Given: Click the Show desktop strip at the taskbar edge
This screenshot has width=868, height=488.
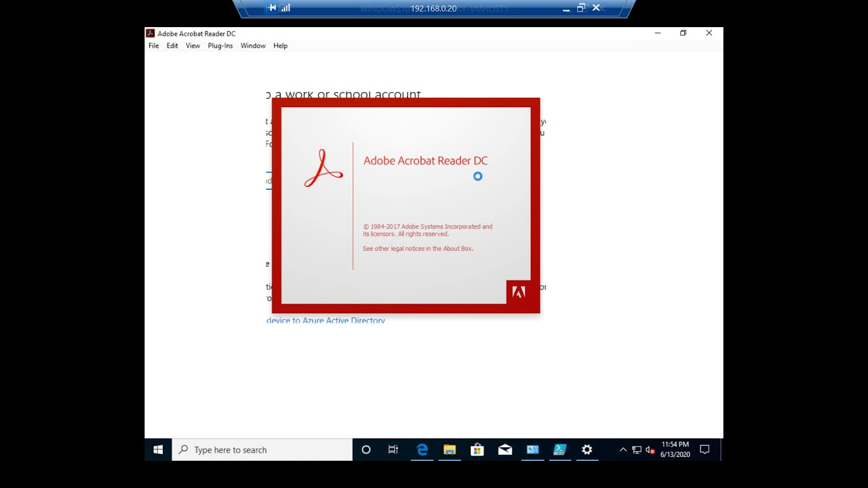Looking at the screenshot, I should tap(721, 449).
